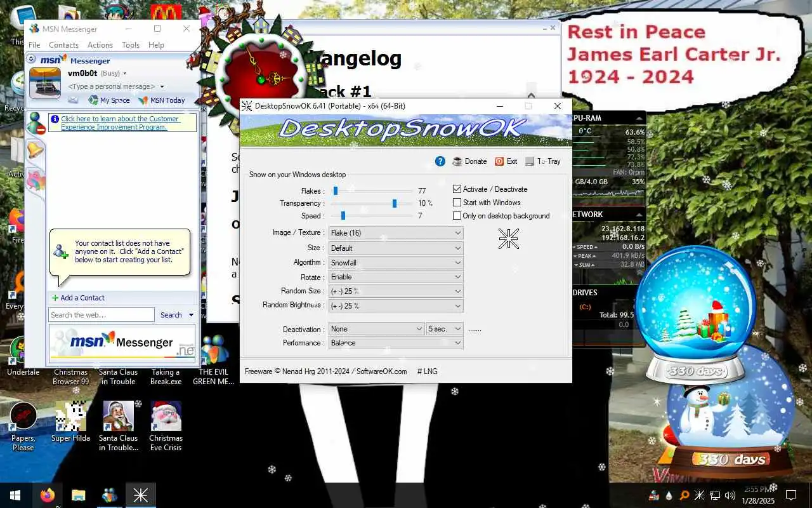
Task: Click the network icon in system tray
Action: tap(714, 495)
